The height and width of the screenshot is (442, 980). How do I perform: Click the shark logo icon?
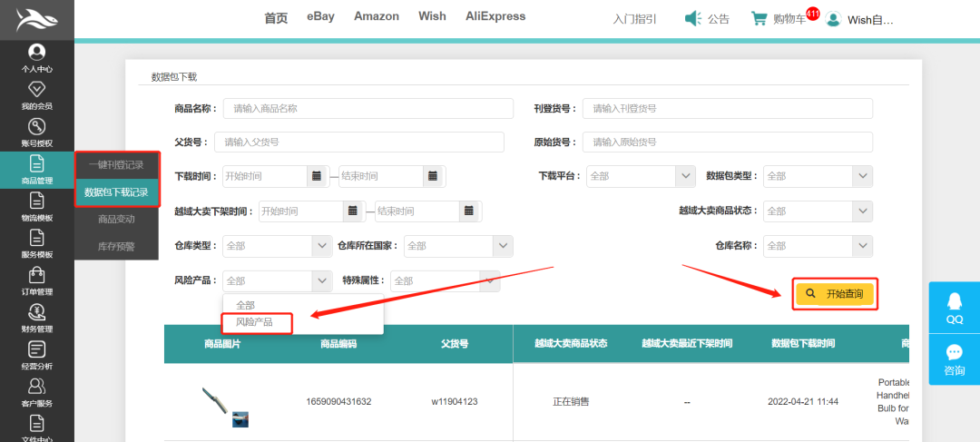(x=37, y=19)
